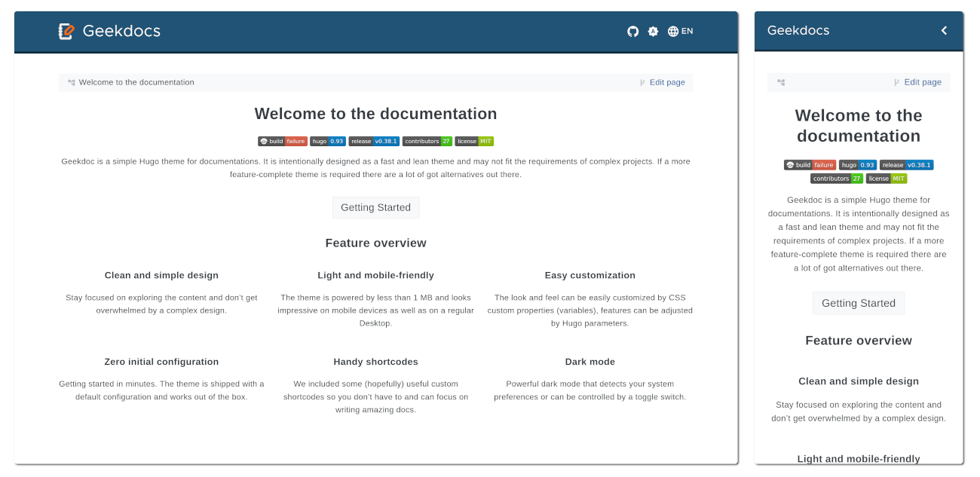
Task: Click the license MIT badge in mobile view
Action: coord(887,179)
